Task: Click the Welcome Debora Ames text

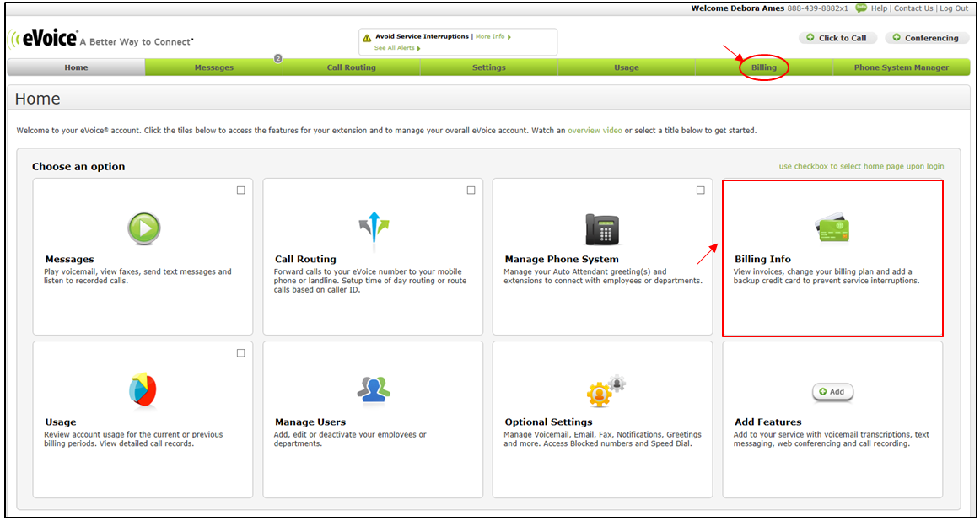Action: click(x=735, y=8)
